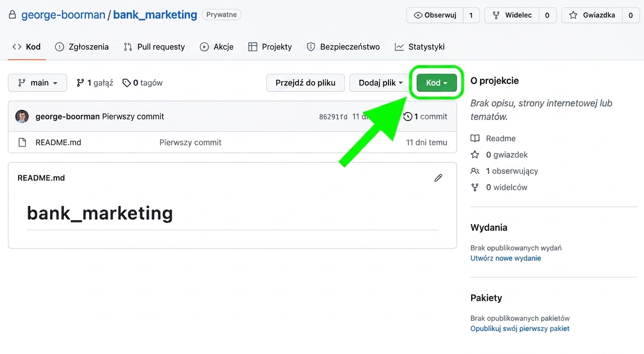Open the Obserwuj watchers count 1
This screenshot has width=644, height=354.
(471, 15)
